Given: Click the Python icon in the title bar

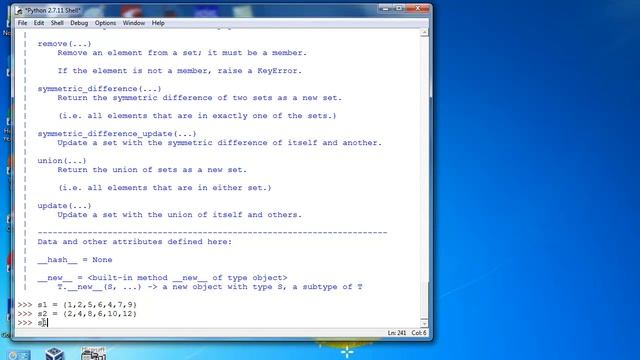Looking at the screenshot, I should (19, 11).
